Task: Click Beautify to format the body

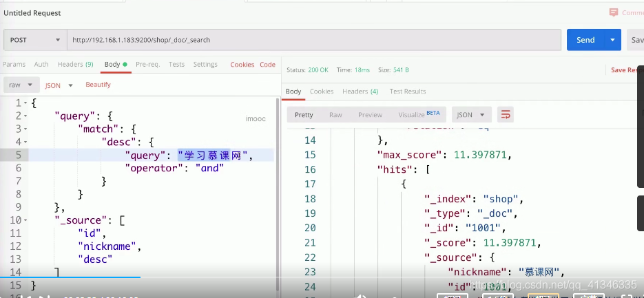Action: 98,85
